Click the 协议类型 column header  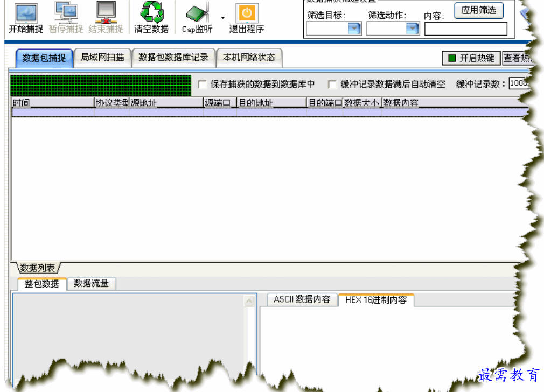click(x=111, y=103)
